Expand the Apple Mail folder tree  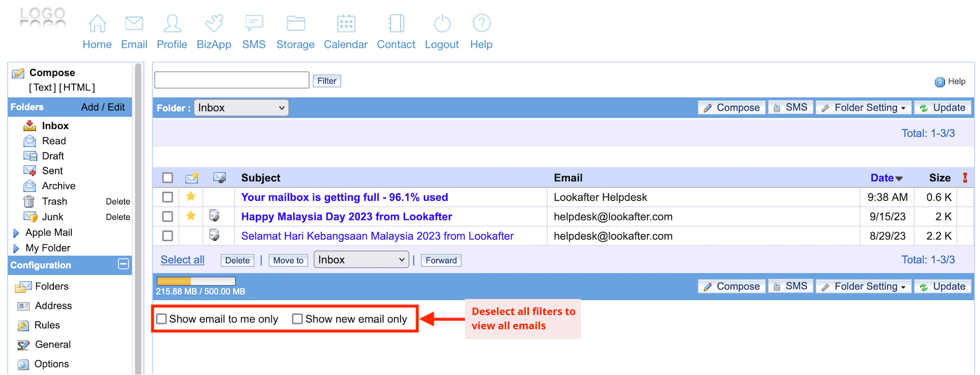point(16,233)
